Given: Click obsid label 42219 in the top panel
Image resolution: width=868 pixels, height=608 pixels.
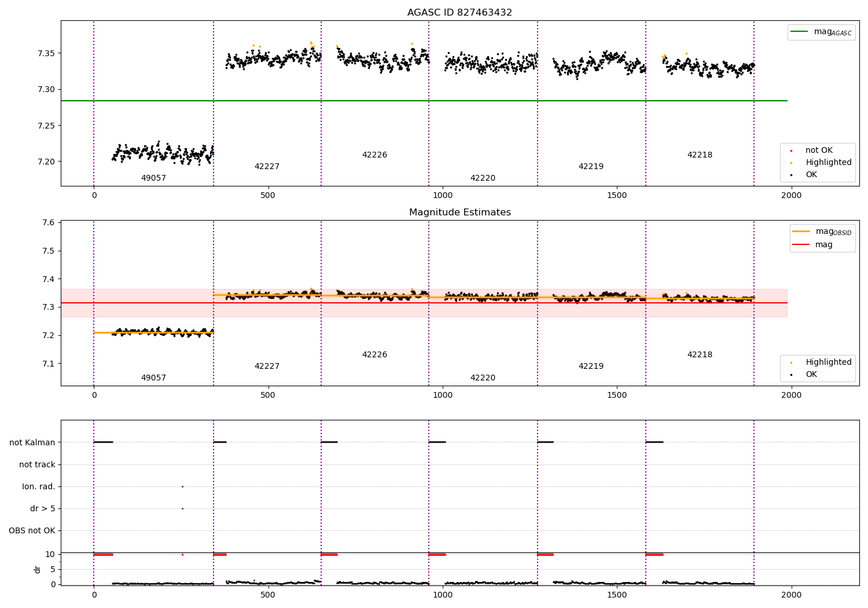Looking at the screenshot, I should click(591, 166).
